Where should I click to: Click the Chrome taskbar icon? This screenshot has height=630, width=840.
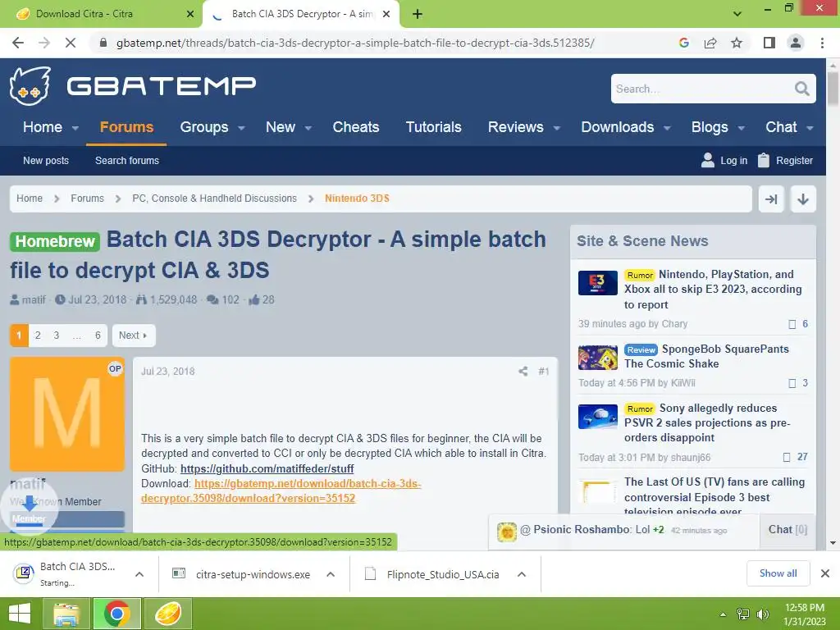[x=116, y=614]
